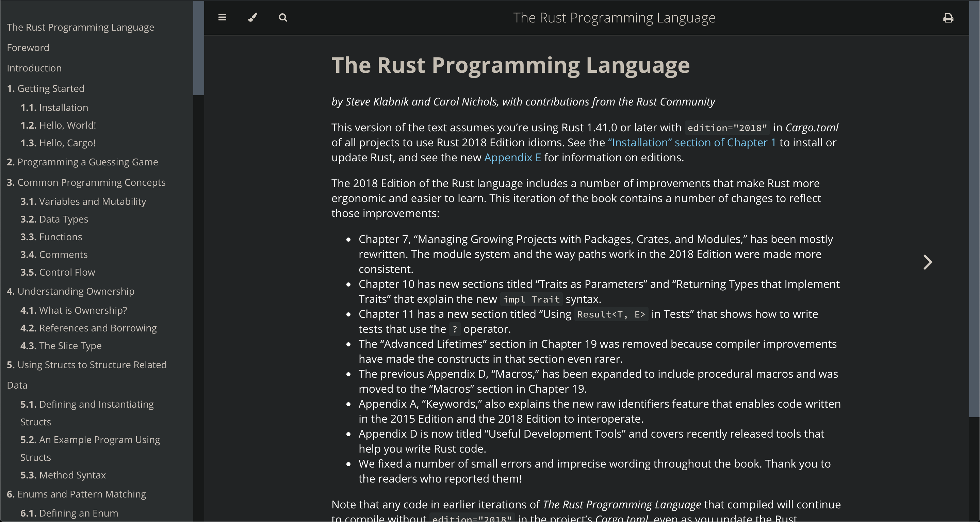Open section 4.3 The Slice Type
The width and height of the screenshot is (980, 522).
(61, 345)
